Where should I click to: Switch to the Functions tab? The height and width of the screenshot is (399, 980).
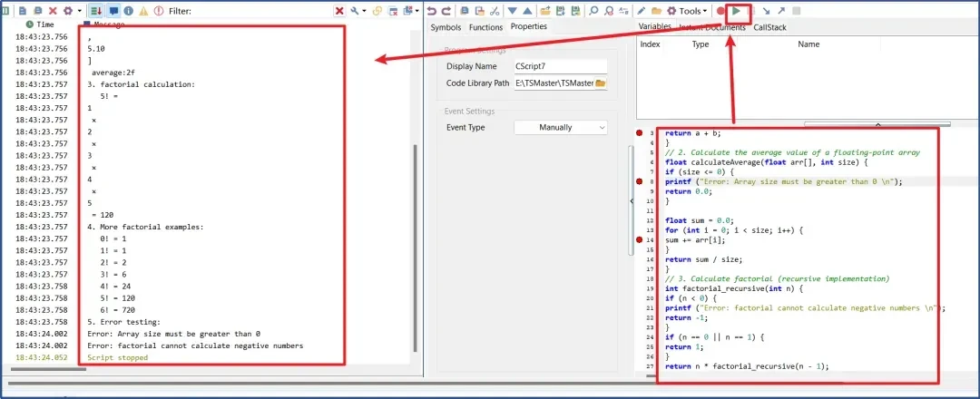(x=485, y=27)
